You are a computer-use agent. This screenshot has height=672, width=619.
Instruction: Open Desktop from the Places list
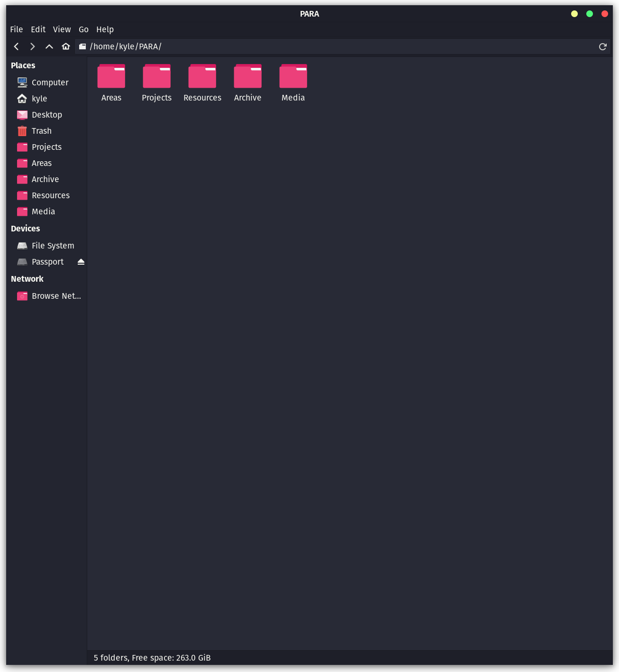tap(46, 115)
